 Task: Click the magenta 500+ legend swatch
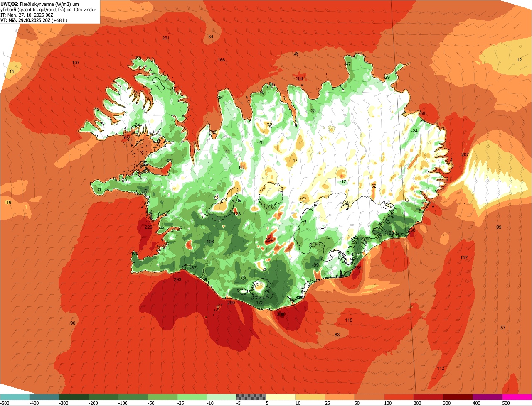click(x=517, y=397)
